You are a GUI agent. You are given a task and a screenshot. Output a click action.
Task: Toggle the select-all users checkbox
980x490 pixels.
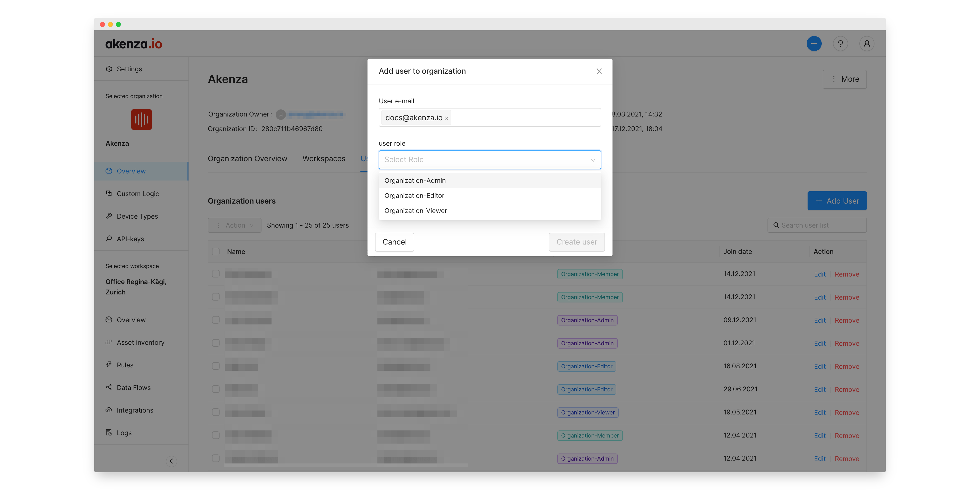(216, 252)
